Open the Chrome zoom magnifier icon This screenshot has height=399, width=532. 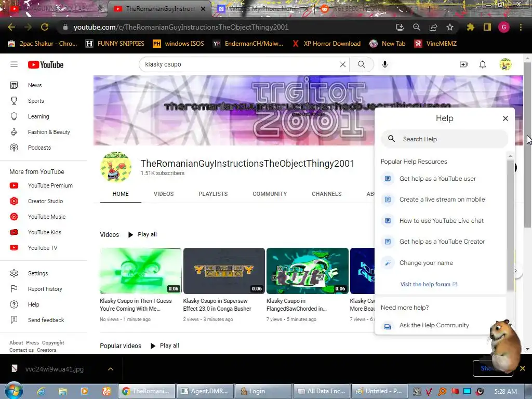416,27
